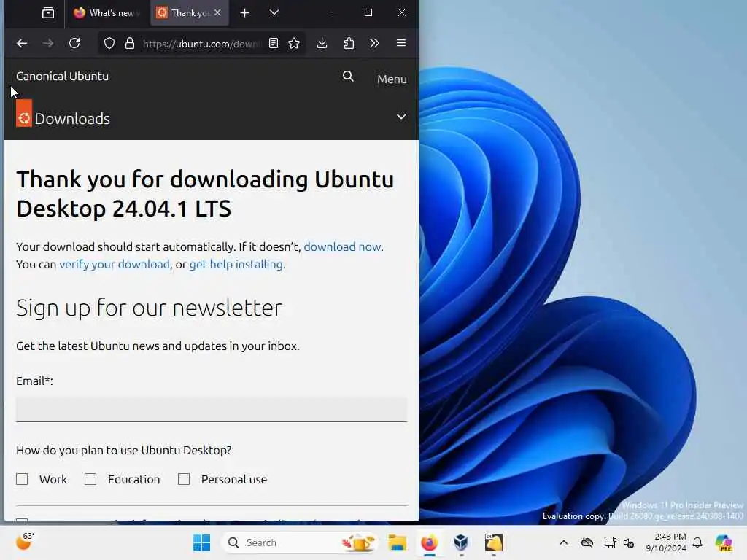
Task: Open the extensions puzzle icon
Action: tap(349, 43)
